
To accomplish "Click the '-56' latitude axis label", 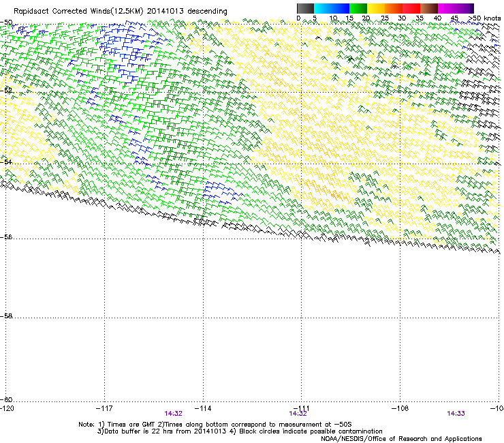I will tap(6, 237).
